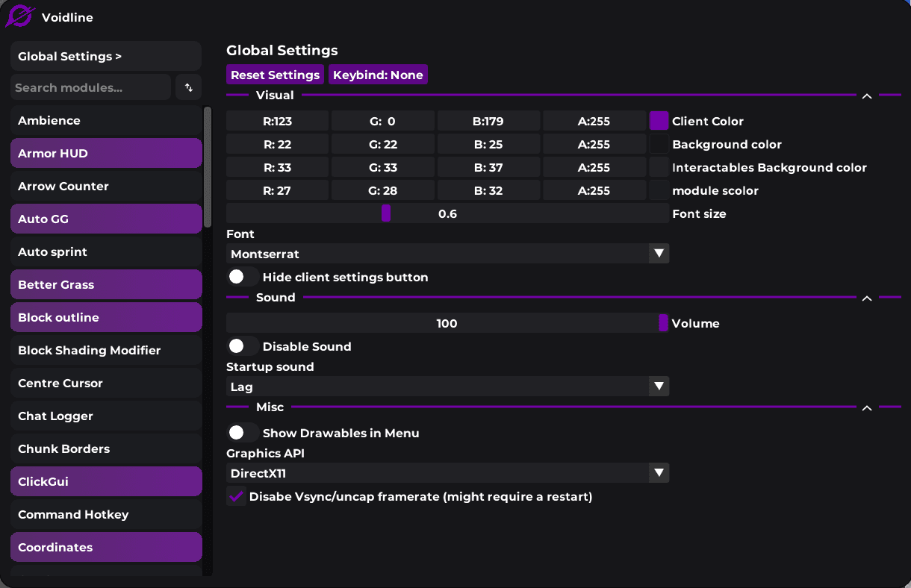Viewport: 911px width, 588px height.
Task: Click the Keybind: None button
Action: pyautogui.click(x=378, y=75)
